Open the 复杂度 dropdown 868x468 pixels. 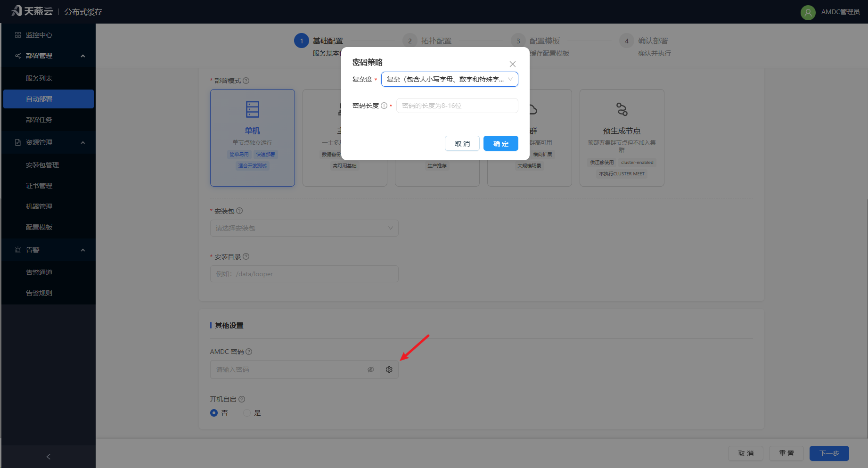click(450, 79)
